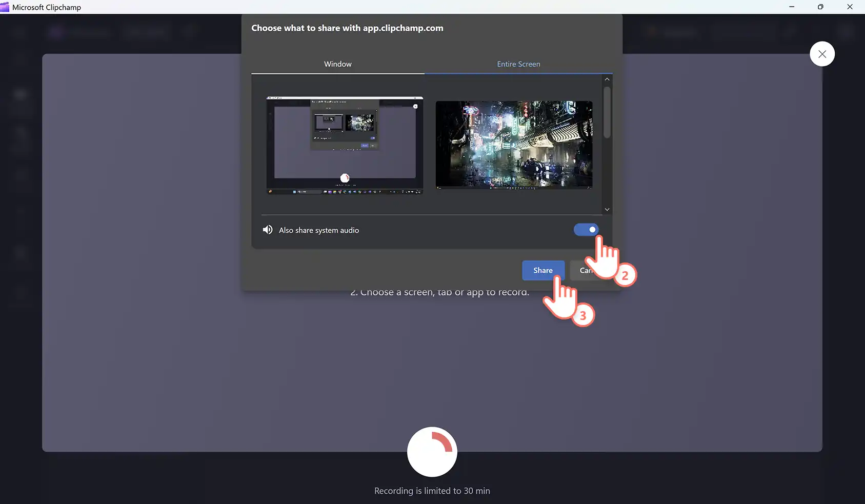Click the vertical scrollbar thumb in share list
865x504 pixels.
point(607,112)
